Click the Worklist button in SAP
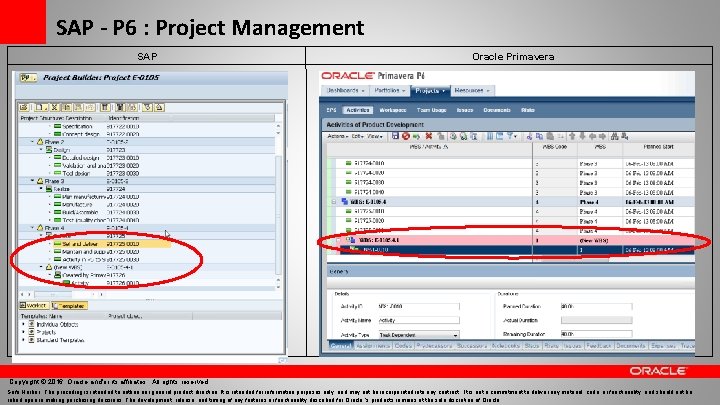 pyautogui.click(x=34, y=305)
